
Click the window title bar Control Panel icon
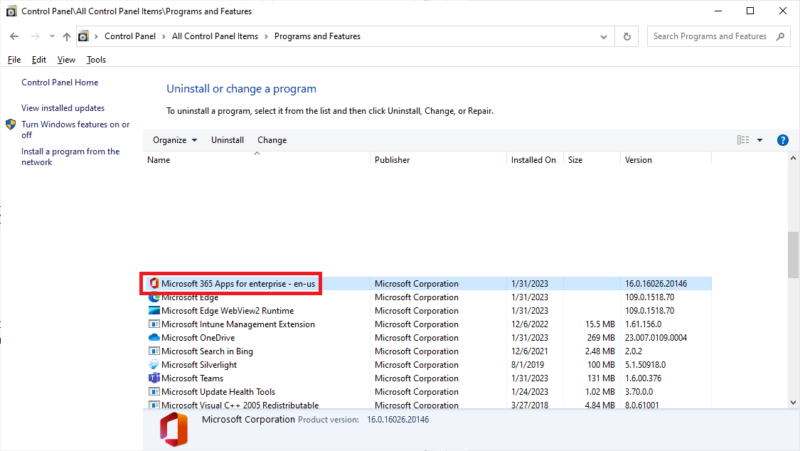(x=11, y=11)
